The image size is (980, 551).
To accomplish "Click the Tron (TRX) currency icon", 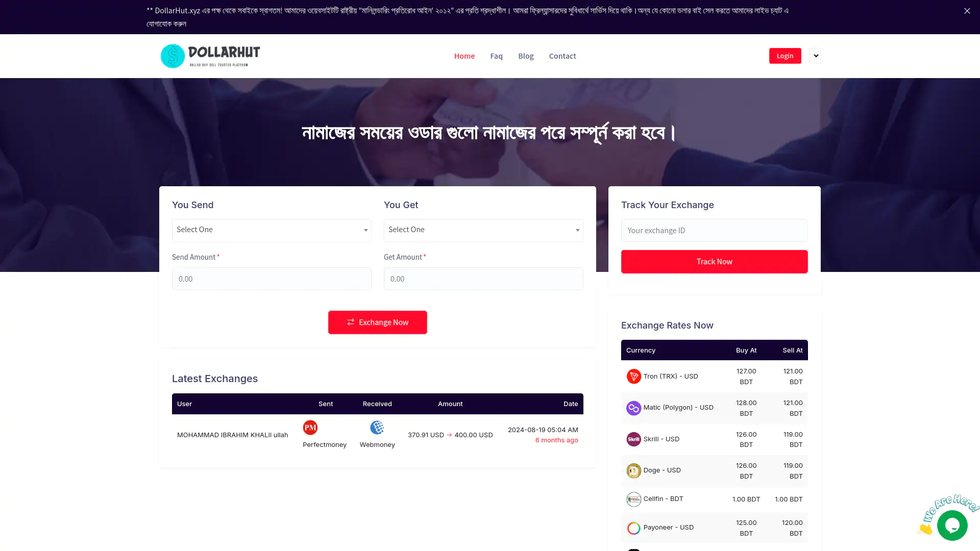I will (633, 377).
